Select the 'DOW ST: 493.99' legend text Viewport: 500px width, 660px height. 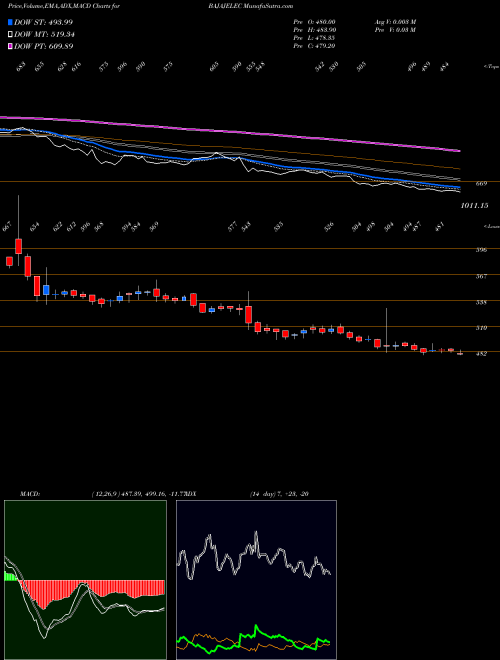(44, 22)
